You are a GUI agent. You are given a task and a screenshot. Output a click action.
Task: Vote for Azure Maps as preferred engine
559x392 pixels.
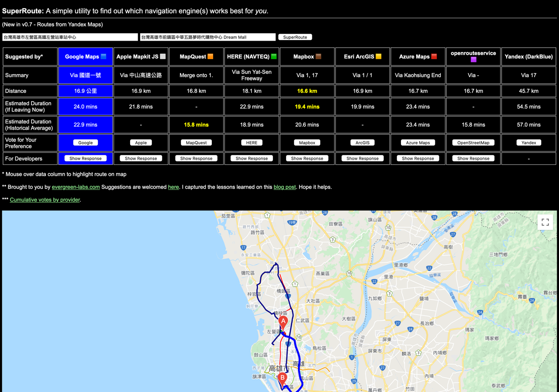pyautogui.click(x=418, y=143)
